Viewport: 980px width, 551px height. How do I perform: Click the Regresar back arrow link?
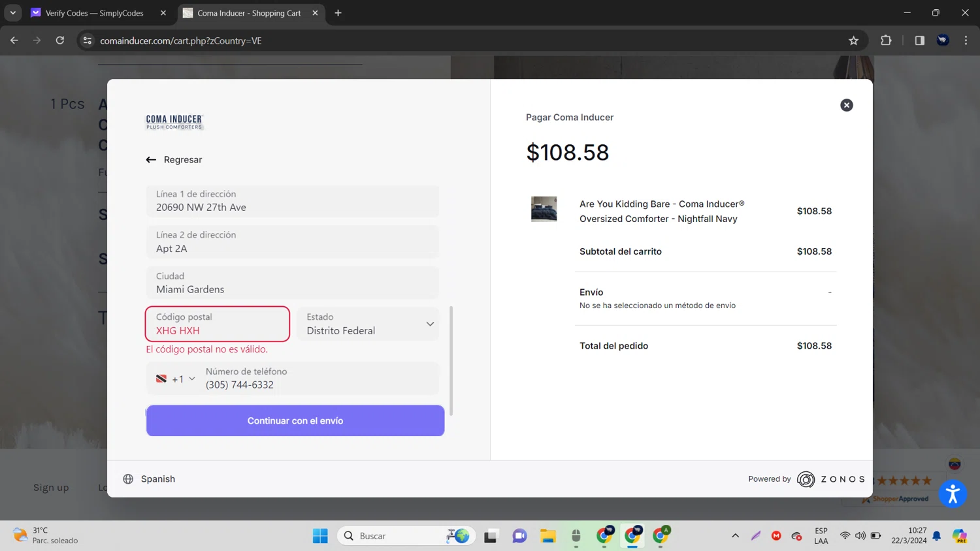click(x=174, y=160)
